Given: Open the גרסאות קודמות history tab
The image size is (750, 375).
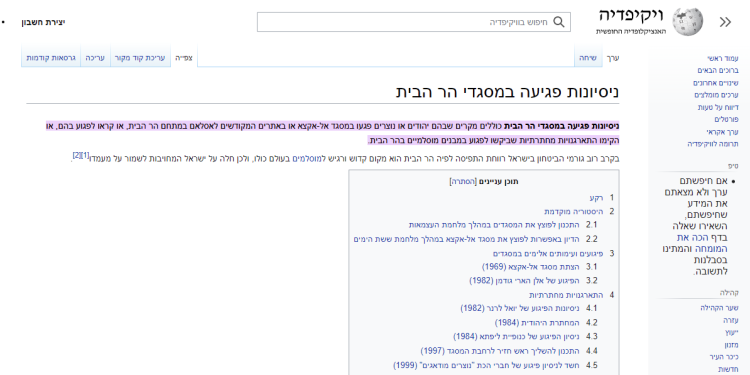Looking at the screenshot, I should (51, 58).
